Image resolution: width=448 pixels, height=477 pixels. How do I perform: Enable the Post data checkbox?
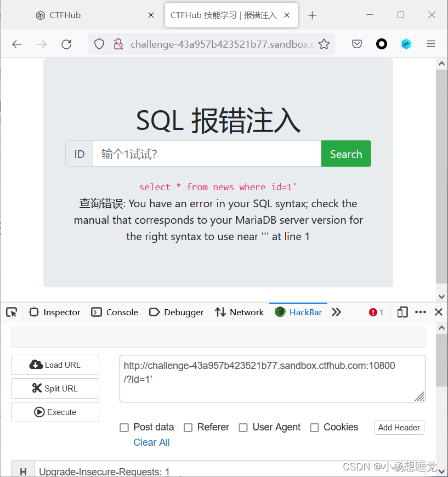click(x=124, y=428)
